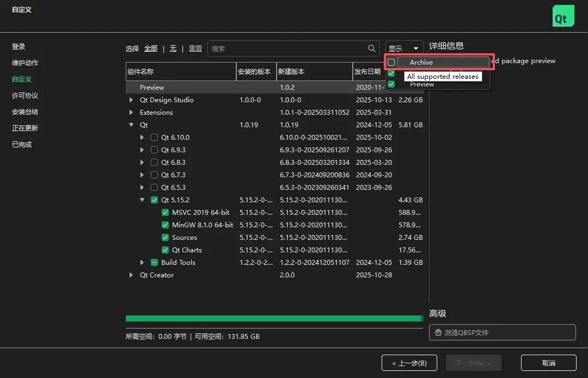Screen dimensions: 588x378
Task: Click 无 to deselect all components
Action: (173, 48)
